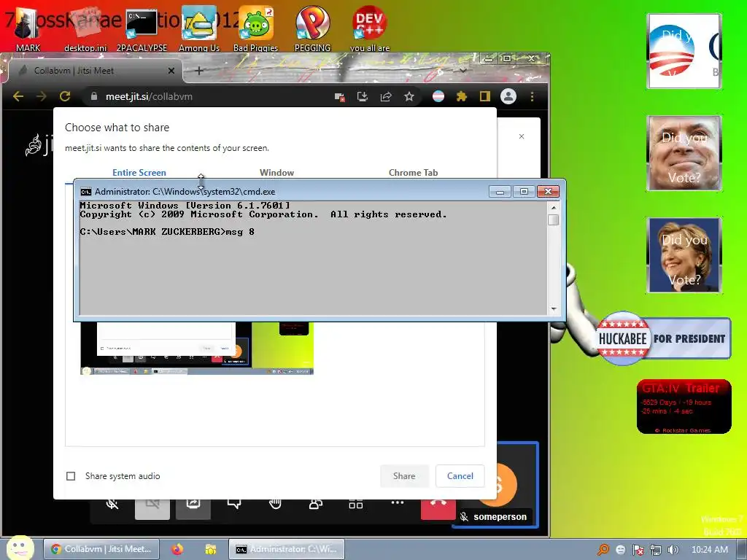Open the Chrome extensions puzzle icon
This screenshot has width=747, height=560.
462,97
